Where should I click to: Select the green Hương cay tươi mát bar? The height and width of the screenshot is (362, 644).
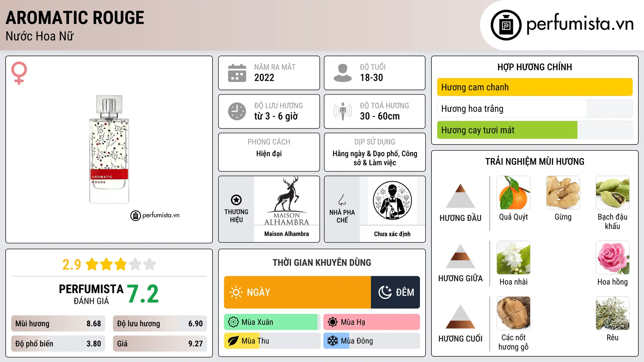535,130
